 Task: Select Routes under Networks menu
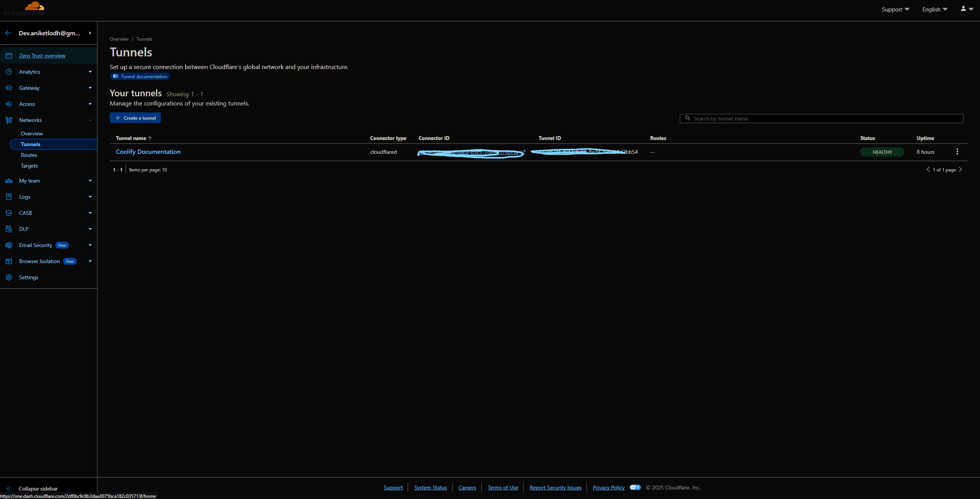[29, 155]
